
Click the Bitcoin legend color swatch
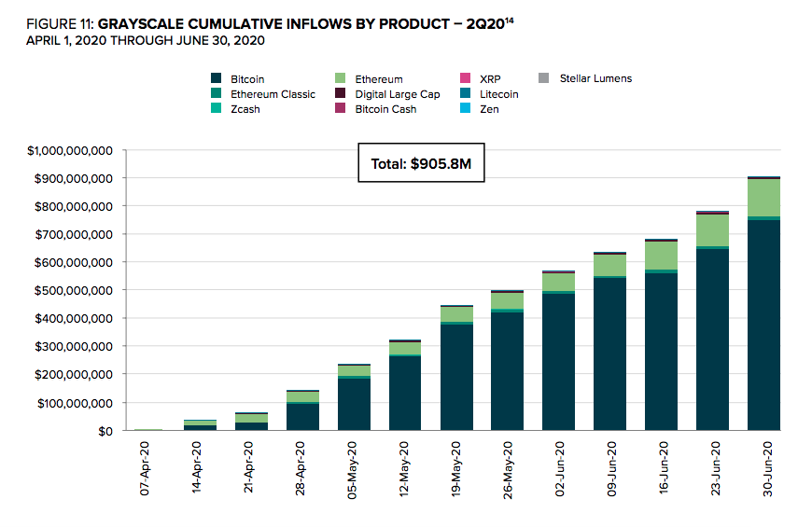216,78
